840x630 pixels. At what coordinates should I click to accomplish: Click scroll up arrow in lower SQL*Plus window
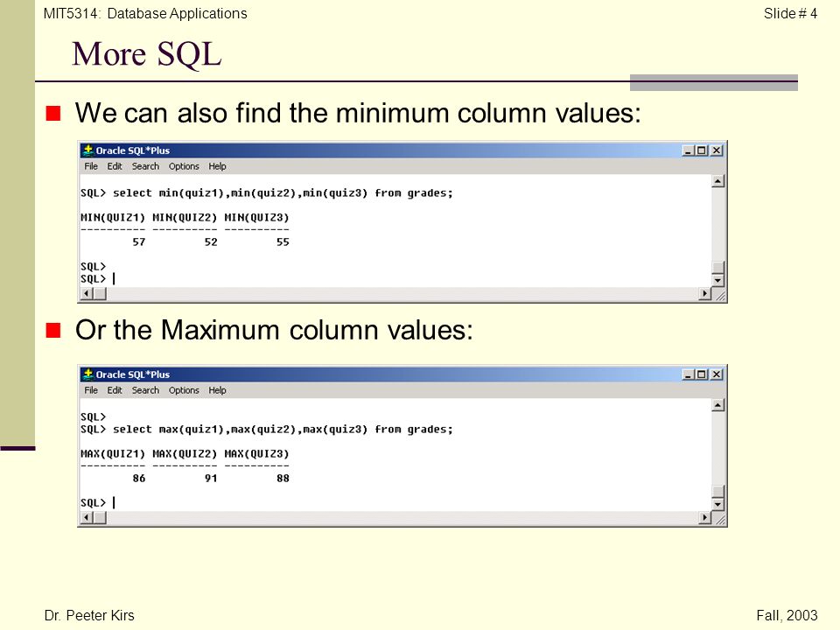[x=717, y=405]
